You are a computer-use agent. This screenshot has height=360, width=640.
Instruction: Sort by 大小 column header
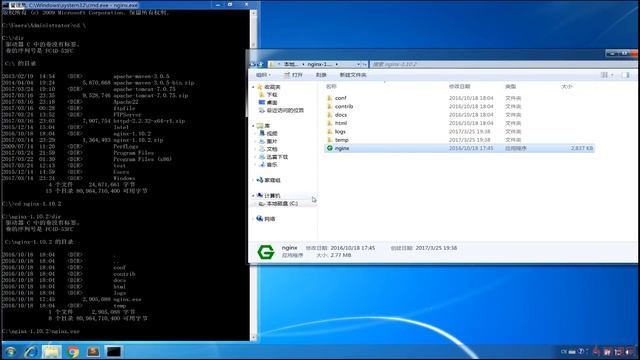click(x=567, y=87)
